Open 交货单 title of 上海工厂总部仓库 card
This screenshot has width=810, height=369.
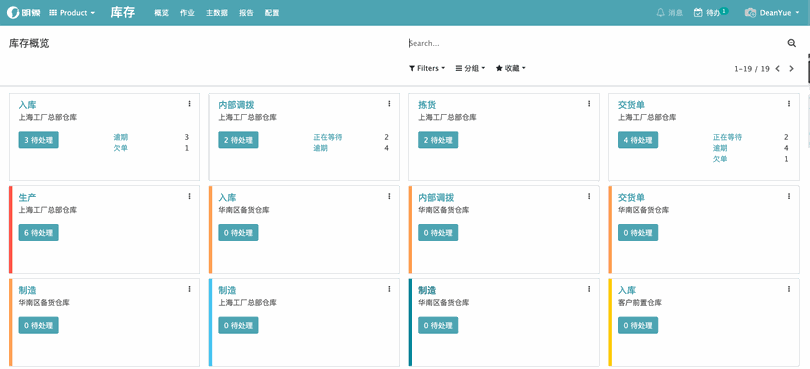point(631,105)
